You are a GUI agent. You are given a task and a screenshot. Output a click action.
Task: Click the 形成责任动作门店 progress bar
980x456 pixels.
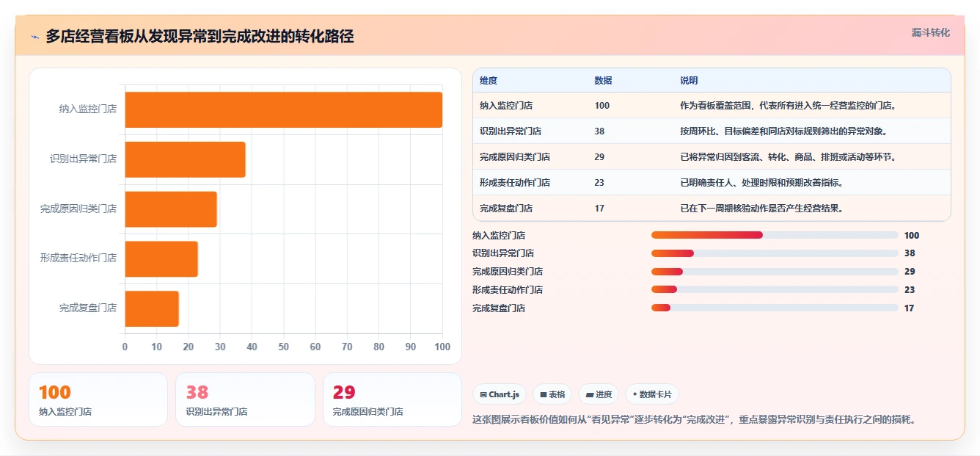click(x=775, y=290)
